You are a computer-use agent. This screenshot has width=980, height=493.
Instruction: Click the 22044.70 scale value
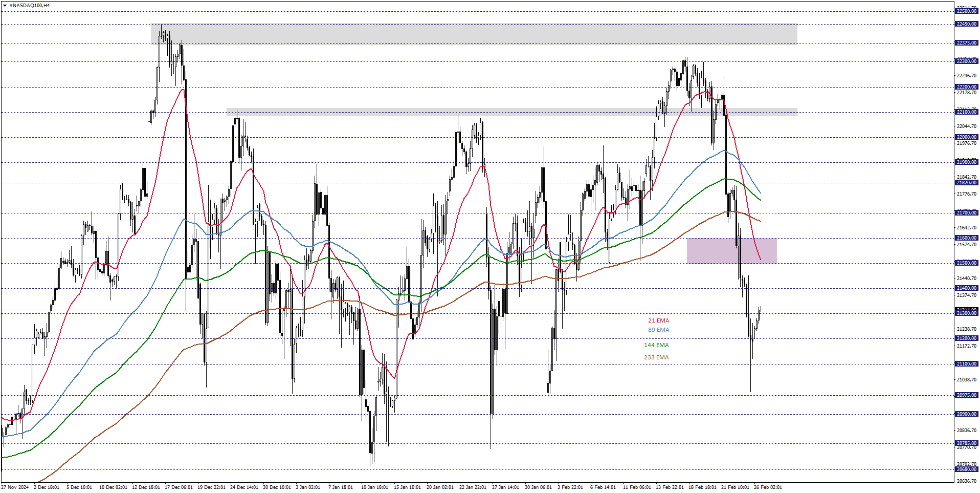click(966, 126)
